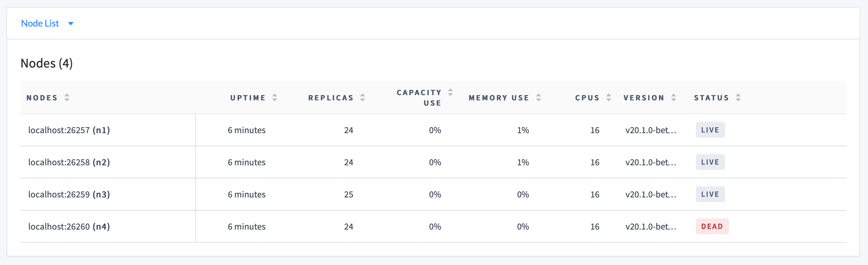This screenshot has height=265, width=868.
Task: Click Memory Use sort arrows
Action: [x=539, y=97]
